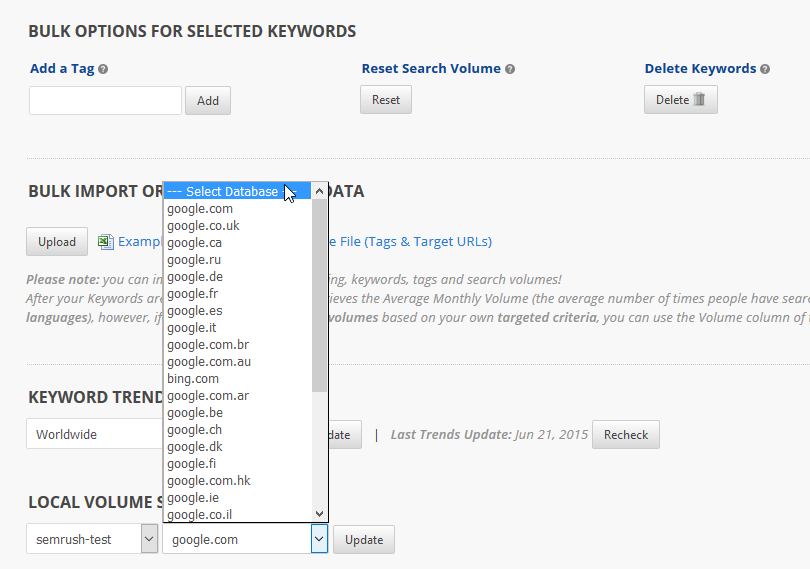Click the Recheck trends button
This screenshot has width=810, height=569.
[x=626, y=435]
